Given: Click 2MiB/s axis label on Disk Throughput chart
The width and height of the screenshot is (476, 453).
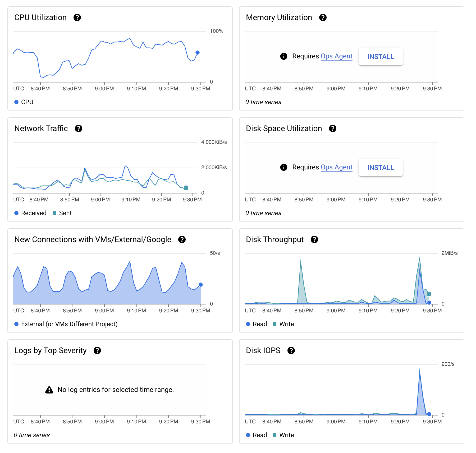Looking at the screenshot, I should [450, 253].
